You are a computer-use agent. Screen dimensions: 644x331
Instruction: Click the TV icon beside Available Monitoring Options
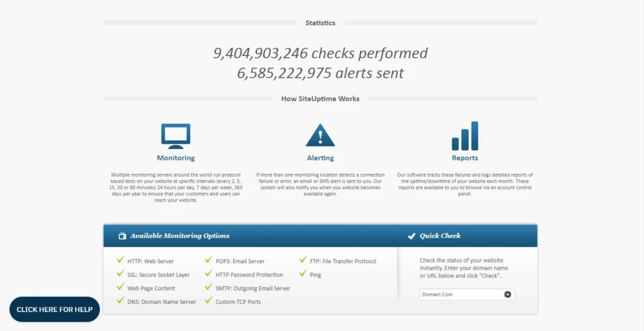pyautogui.click(x=122, y=236)
